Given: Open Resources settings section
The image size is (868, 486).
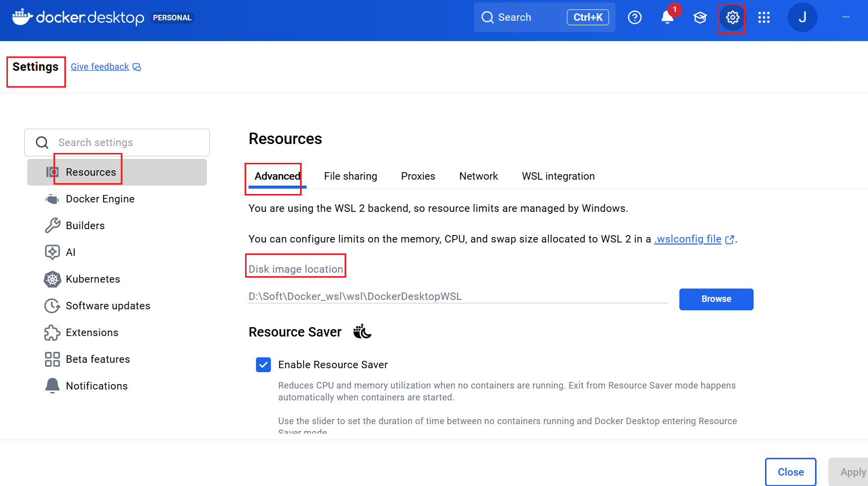Looking at the screenshot, I should (117, 172).
